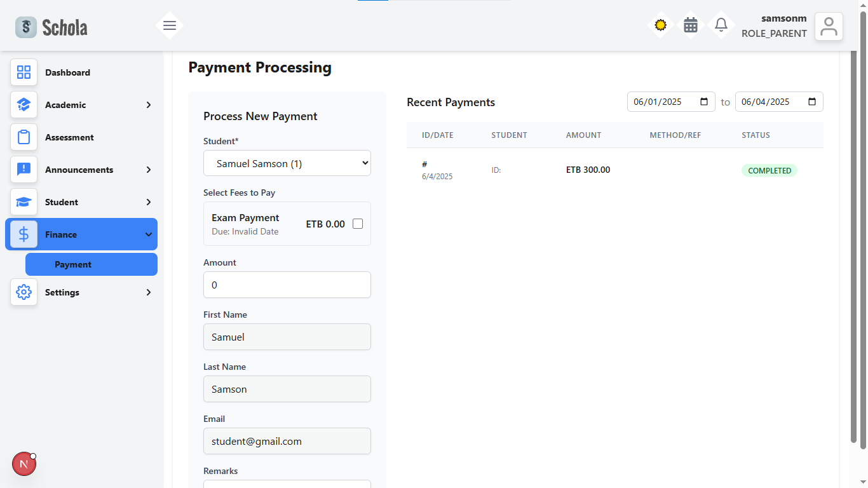Collapse the Finance section chevron
This screenshot has width=868, height=488.
click(x=148, y=234)
